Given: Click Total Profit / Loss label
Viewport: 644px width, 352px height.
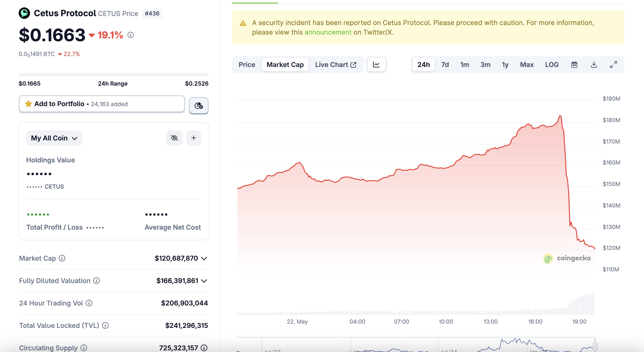Looking at the screenshot, I should tap(54, 227).
